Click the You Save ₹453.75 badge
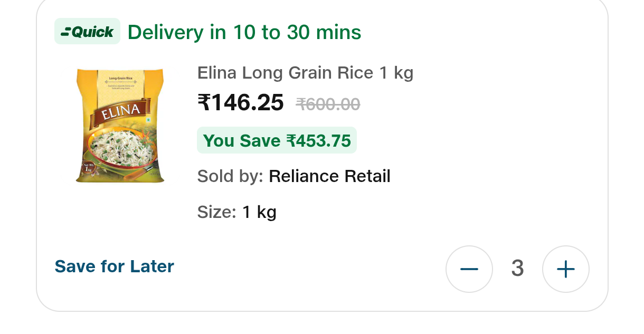The height and width of the screenshot is (334, 644). click(277, 140)
